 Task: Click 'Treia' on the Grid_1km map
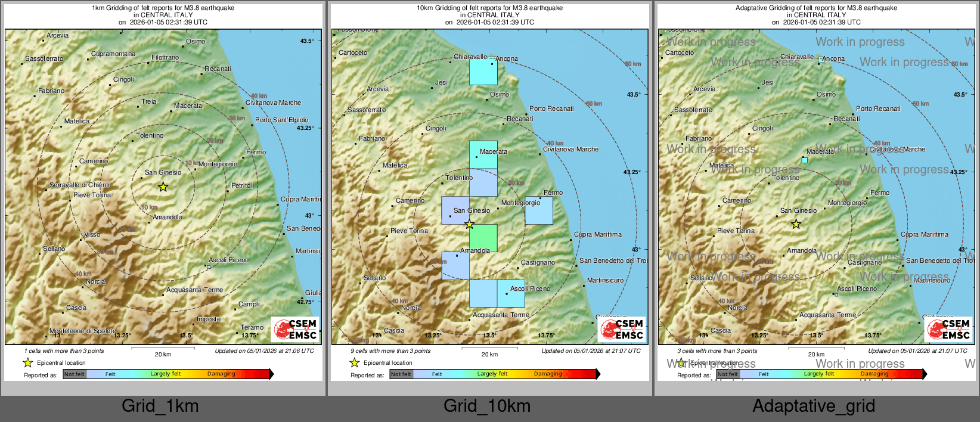tap(149, 101)
